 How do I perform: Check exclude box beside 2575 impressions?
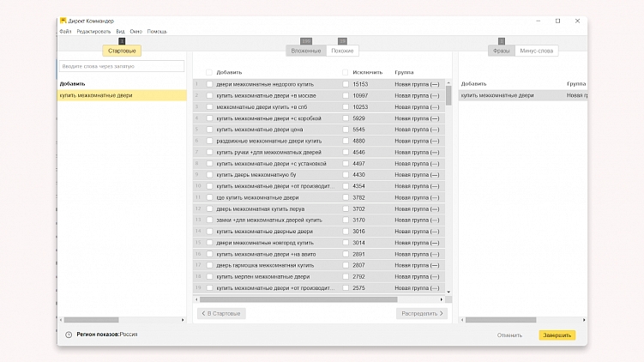coord(346,288)
